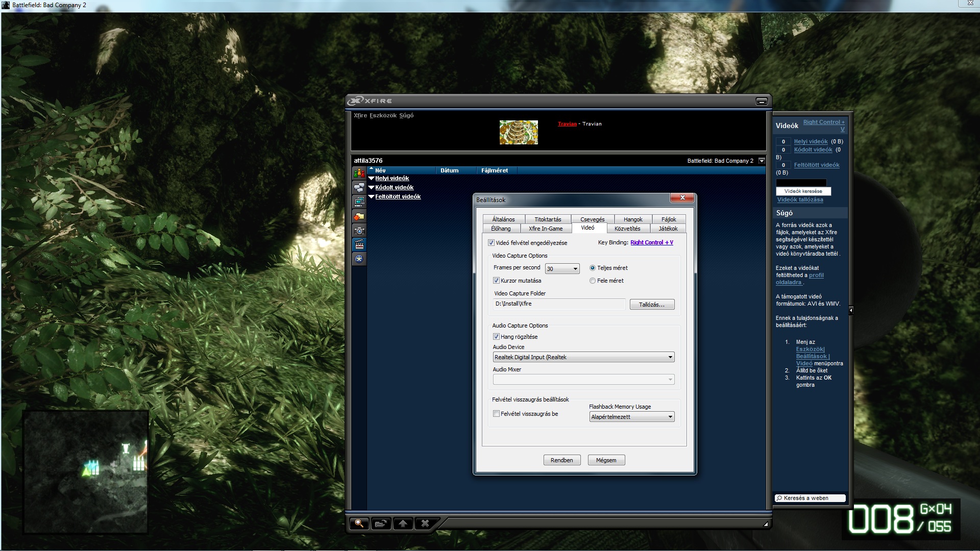
Task: Open the screenshots camera sidebar icon
Action: [x=359, y=231]
